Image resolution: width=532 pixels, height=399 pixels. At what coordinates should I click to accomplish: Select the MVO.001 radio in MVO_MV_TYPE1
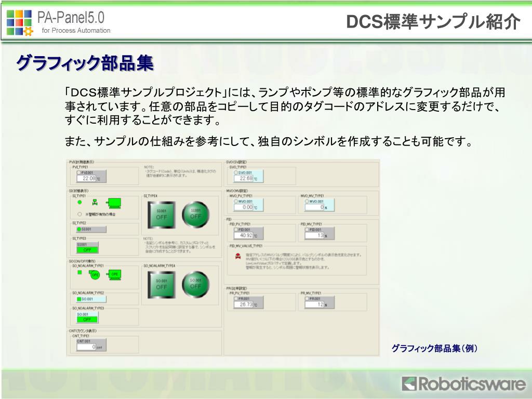[307, 202]
